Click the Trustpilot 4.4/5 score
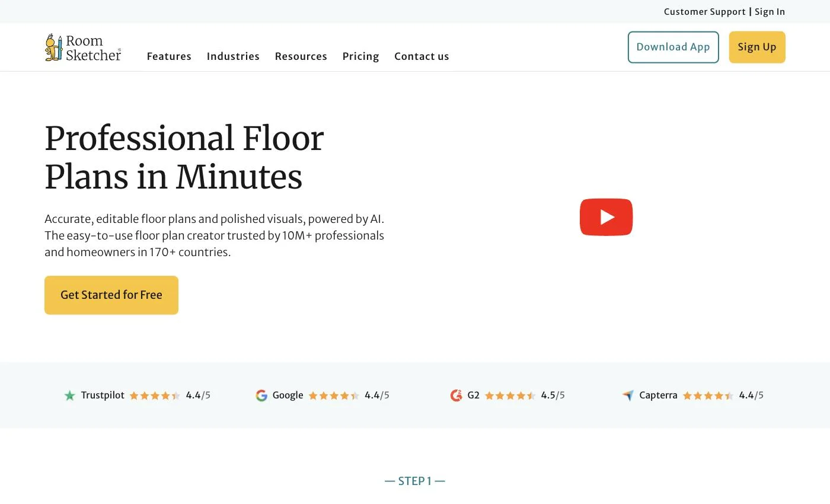830x504 pixels. tap(198, 395)
